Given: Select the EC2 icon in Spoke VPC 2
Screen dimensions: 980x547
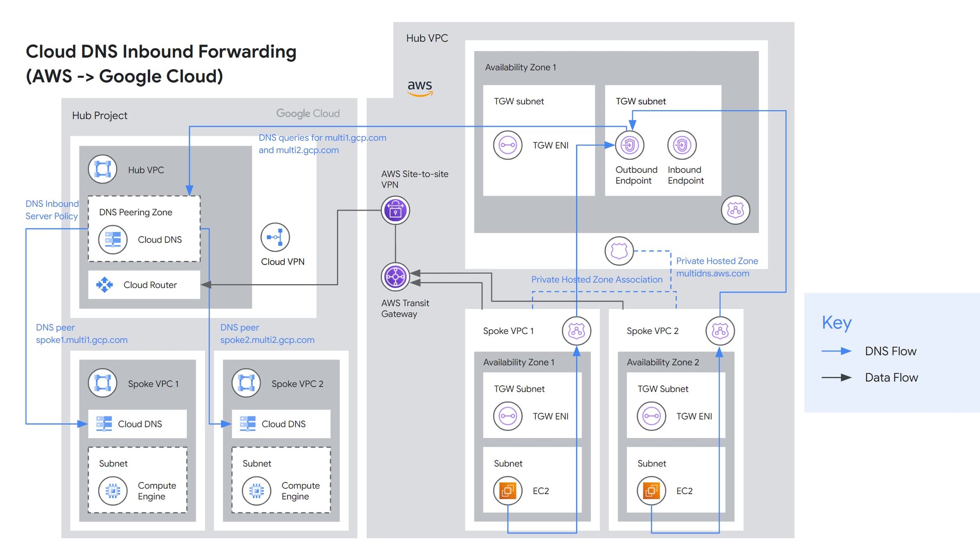Looking at the screenshot, I should pos(651,491).
